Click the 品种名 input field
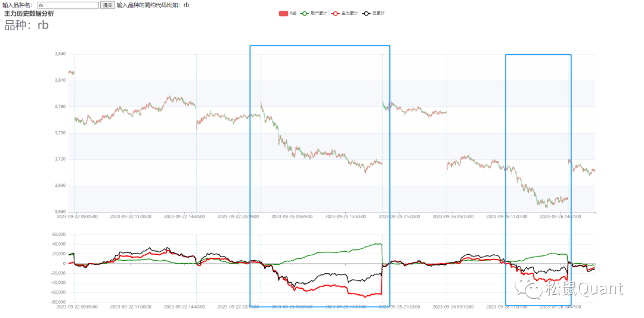Viewport: 644px width, 318px height. click(67, 5)
